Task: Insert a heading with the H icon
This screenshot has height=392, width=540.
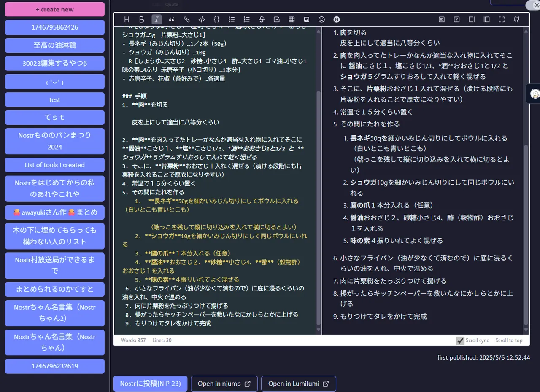Action: pos(127,19)
